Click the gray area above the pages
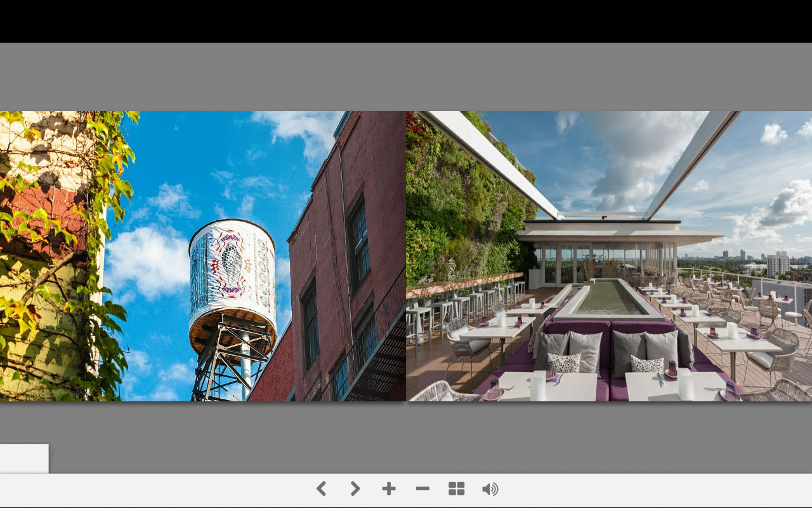 (406, 76)
